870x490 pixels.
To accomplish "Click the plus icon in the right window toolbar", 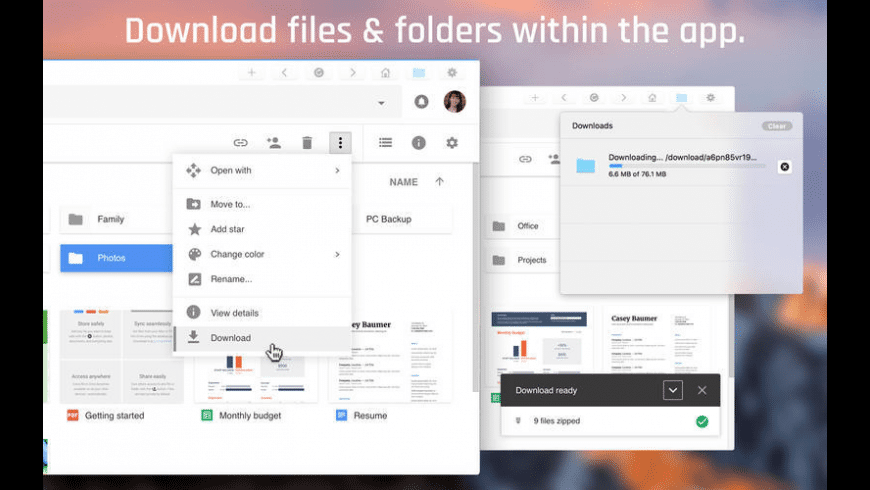I will [x=535, y=98].
